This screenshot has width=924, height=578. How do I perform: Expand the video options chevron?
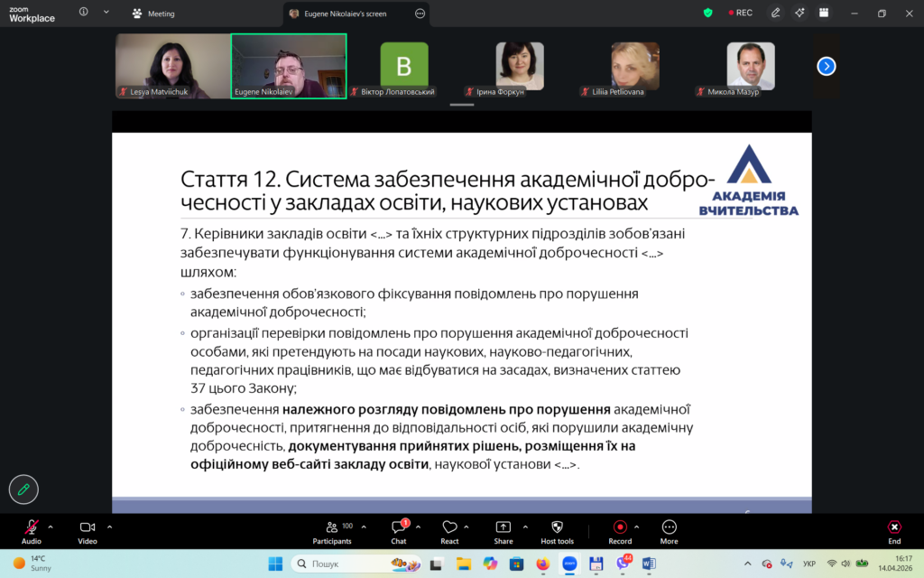[109, 527]
